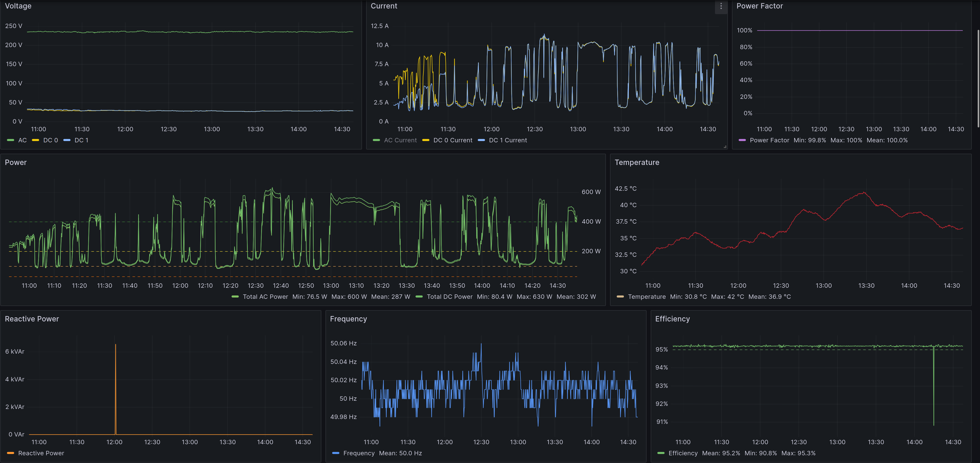This screenshot has height=463, width=980.
Task: Click the Total AC Power legend label
Action: (x=265, y=297)
